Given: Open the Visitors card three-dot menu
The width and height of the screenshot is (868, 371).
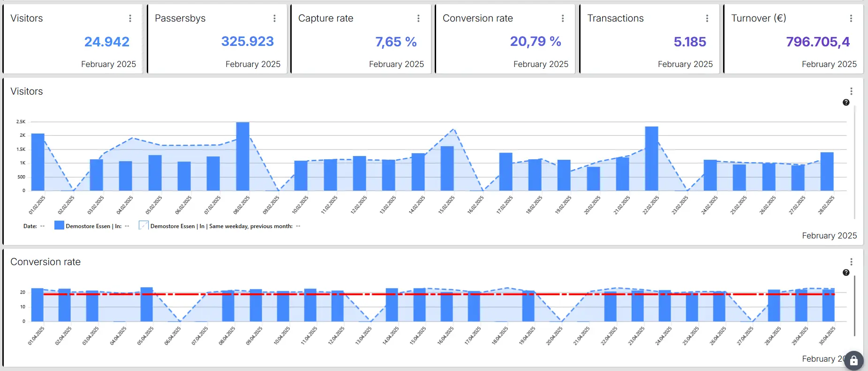Looking at the screenshot, I should pos(130,18).
